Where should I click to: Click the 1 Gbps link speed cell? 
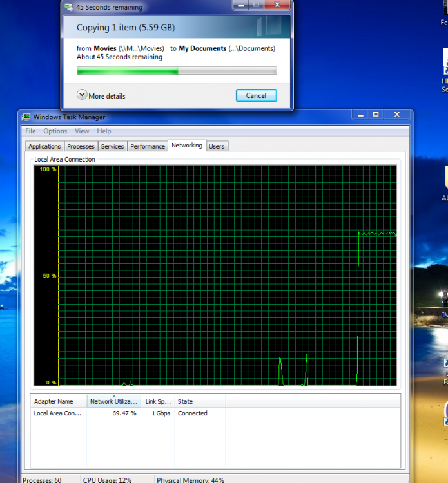pos(161,413)
